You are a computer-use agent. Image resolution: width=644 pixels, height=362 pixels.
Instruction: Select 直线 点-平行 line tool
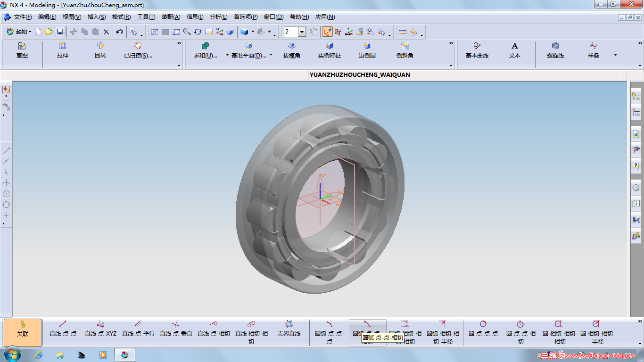[x=138, y=329]
